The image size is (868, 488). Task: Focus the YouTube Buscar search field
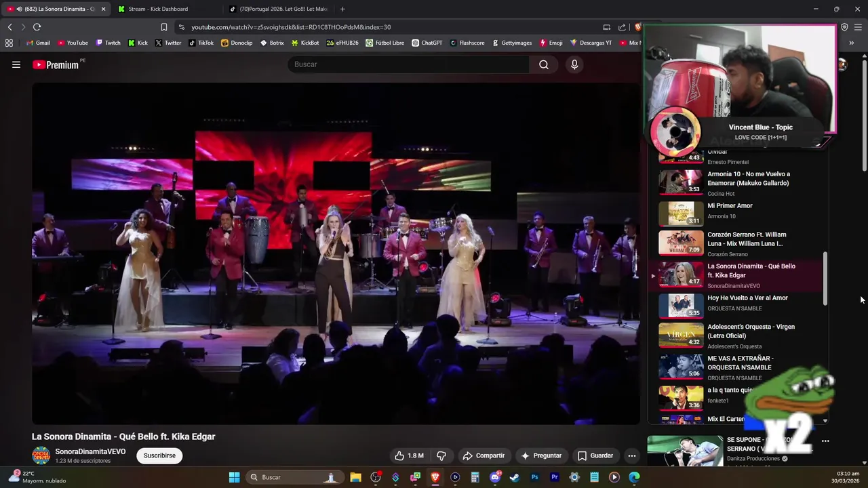(x=409, y=64)
